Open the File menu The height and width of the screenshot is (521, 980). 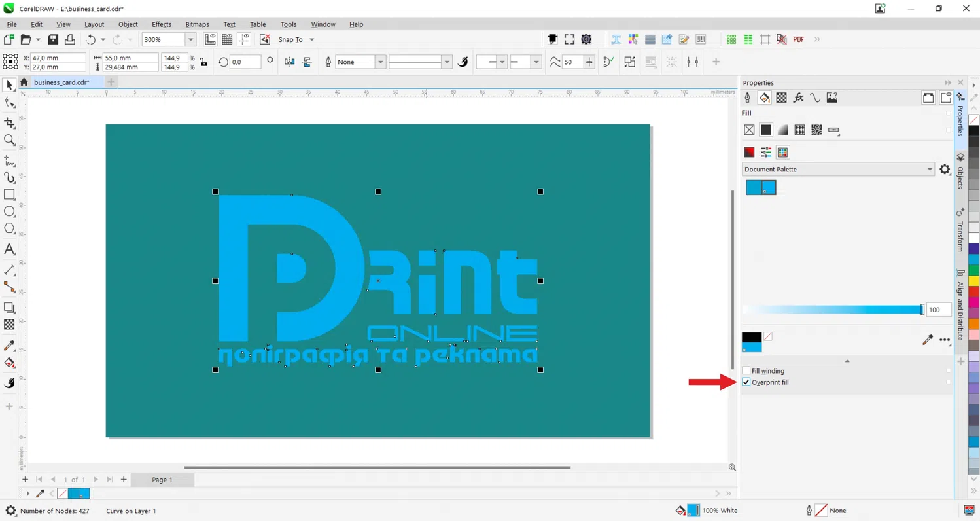(x=12, y=24)
